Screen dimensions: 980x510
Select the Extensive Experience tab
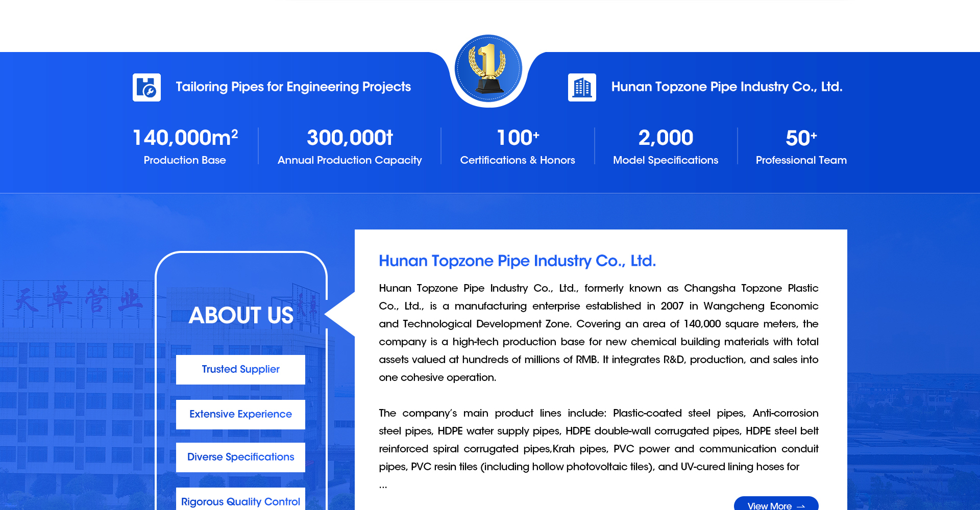pos(240,414)
